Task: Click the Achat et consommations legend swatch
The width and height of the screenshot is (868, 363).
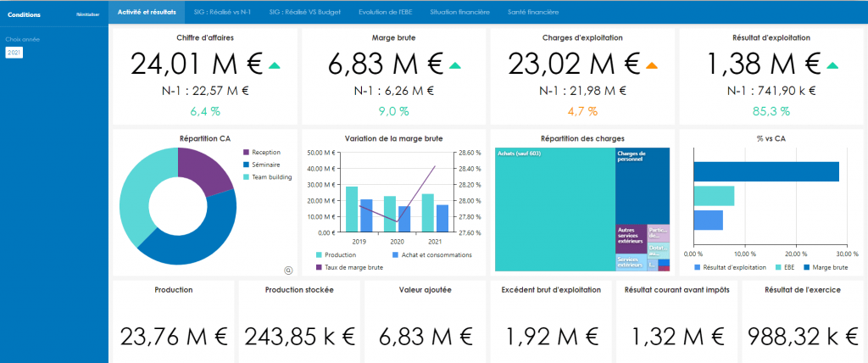Action: (395, 255)
